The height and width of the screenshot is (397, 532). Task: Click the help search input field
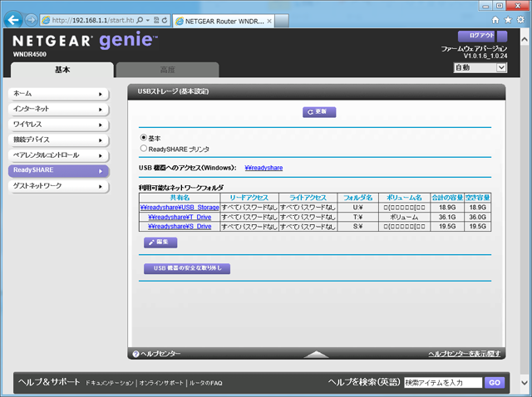[442, 383]
